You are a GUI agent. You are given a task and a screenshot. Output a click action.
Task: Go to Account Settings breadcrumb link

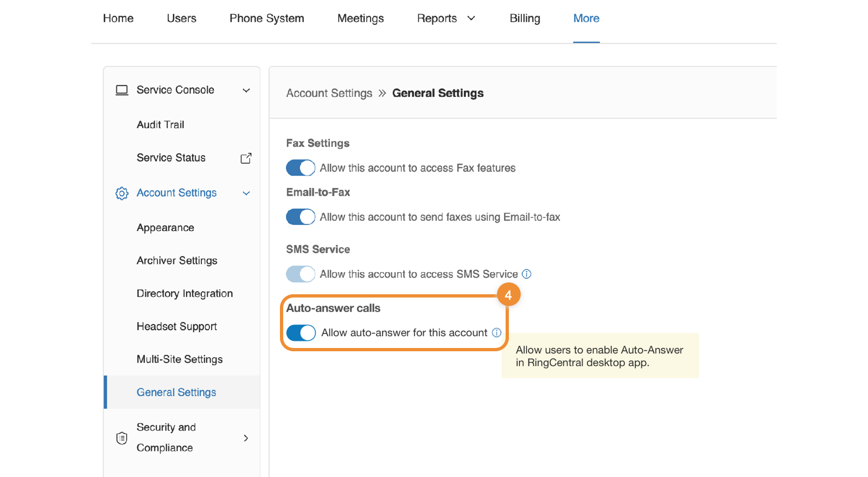[x=329, y=93]
